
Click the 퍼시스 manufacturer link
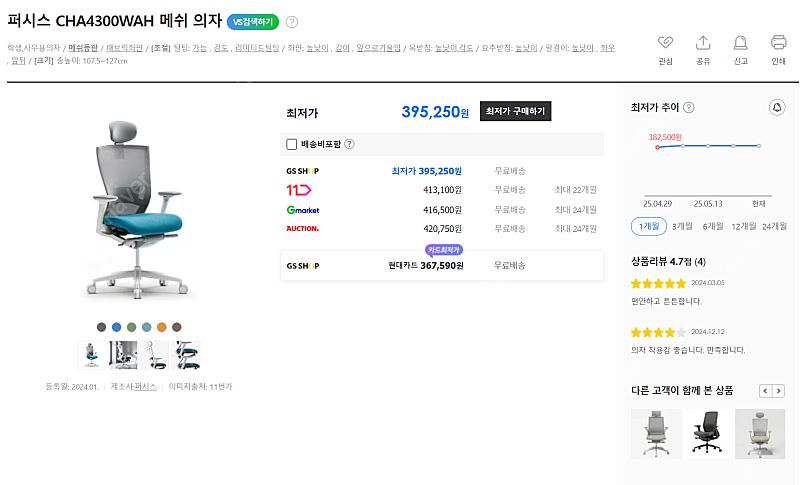pos(145,387)
